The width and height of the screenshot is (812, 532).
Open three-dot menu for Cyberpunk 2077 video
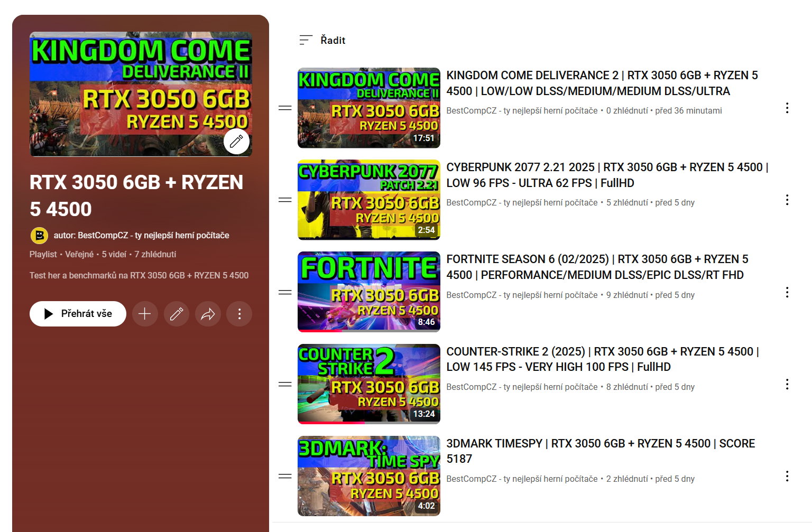[x=787, y=200]
